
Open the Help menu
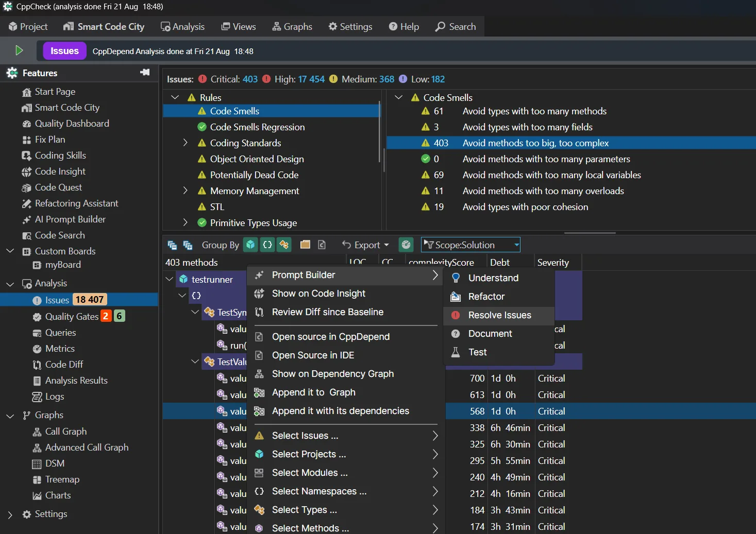pos(404,26)
